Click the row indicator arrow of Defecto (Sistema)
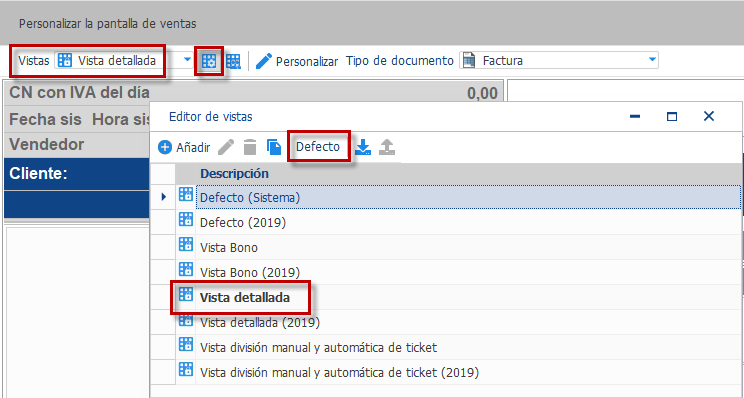 point(164,196)
